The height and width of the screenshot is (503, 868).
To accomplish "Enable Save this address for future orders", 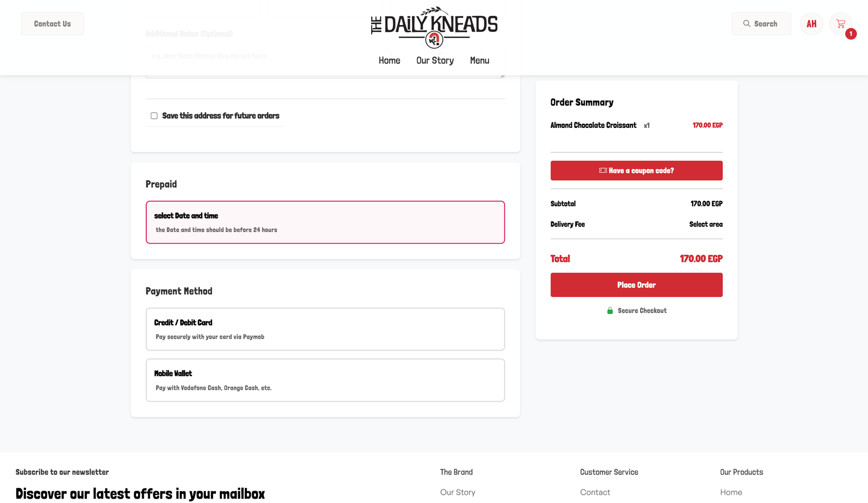I will point(154,115).
